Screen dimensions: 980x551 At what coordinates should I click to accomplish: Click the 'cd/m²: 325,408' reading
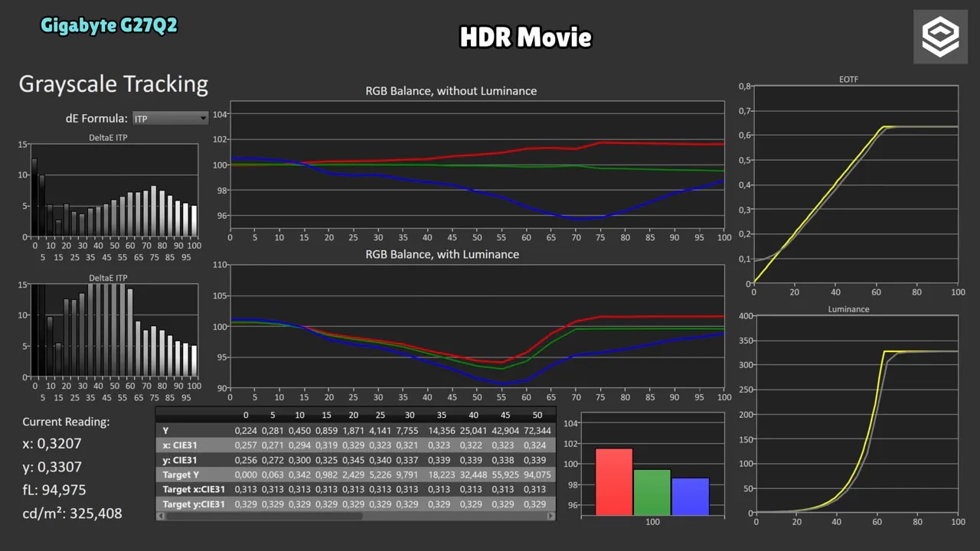(72, 514)
